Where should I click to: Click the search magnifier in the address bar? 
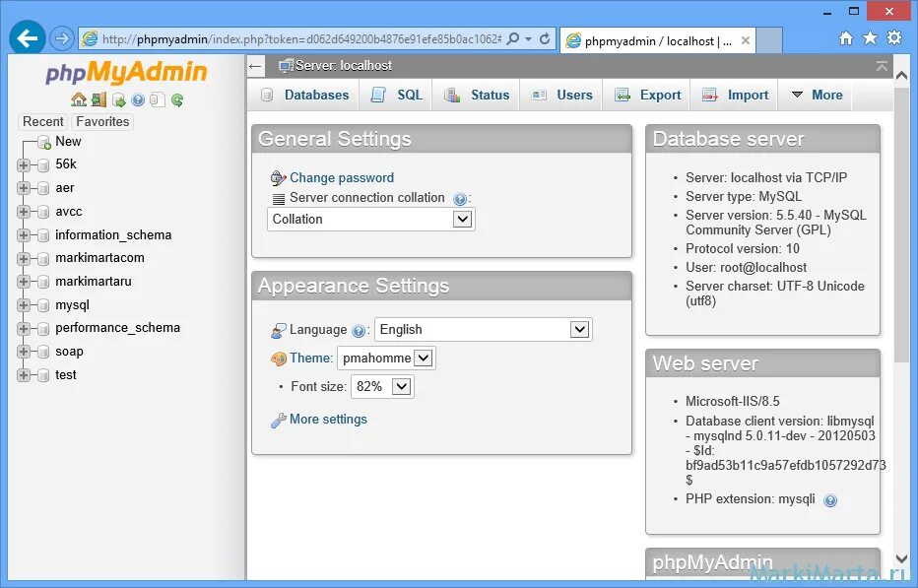(513, 38)
